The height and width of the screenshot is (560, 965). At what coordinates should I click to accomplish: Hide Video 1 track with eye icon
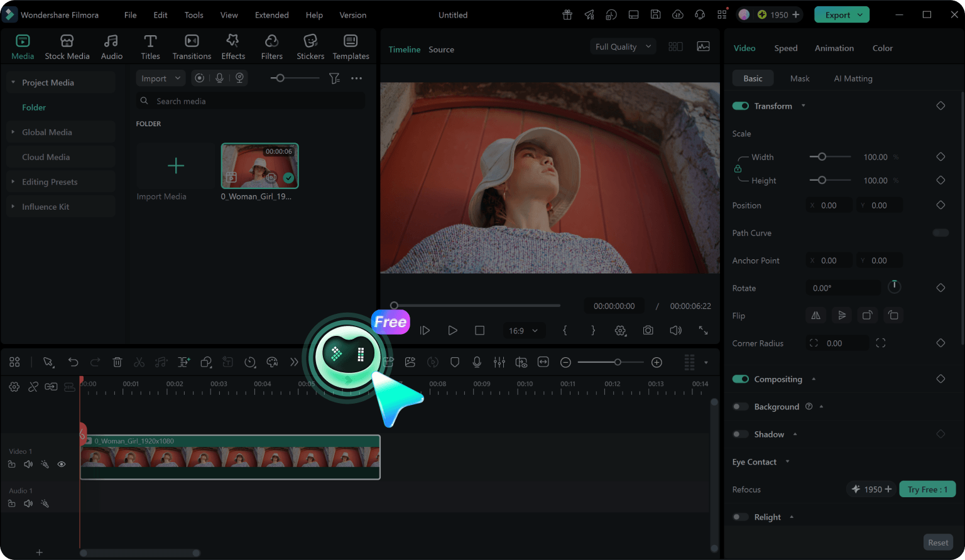coord(62,465)
